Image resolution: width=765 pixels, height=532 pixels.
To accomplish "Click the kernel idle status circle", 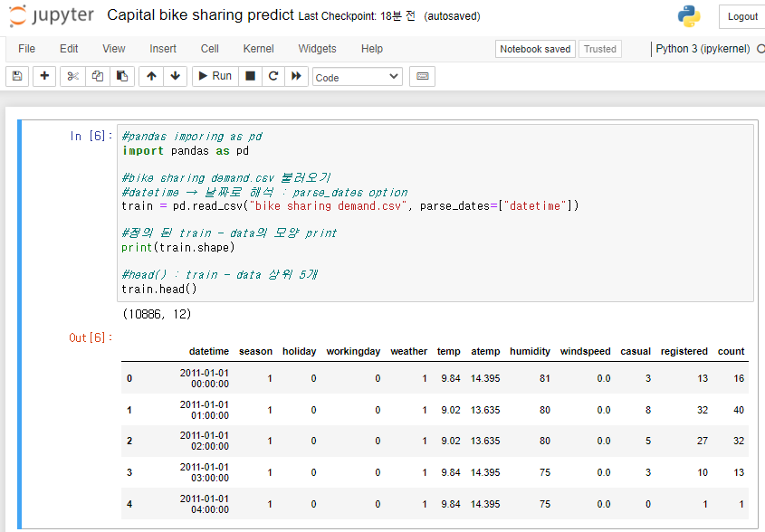I will (760, 49).
